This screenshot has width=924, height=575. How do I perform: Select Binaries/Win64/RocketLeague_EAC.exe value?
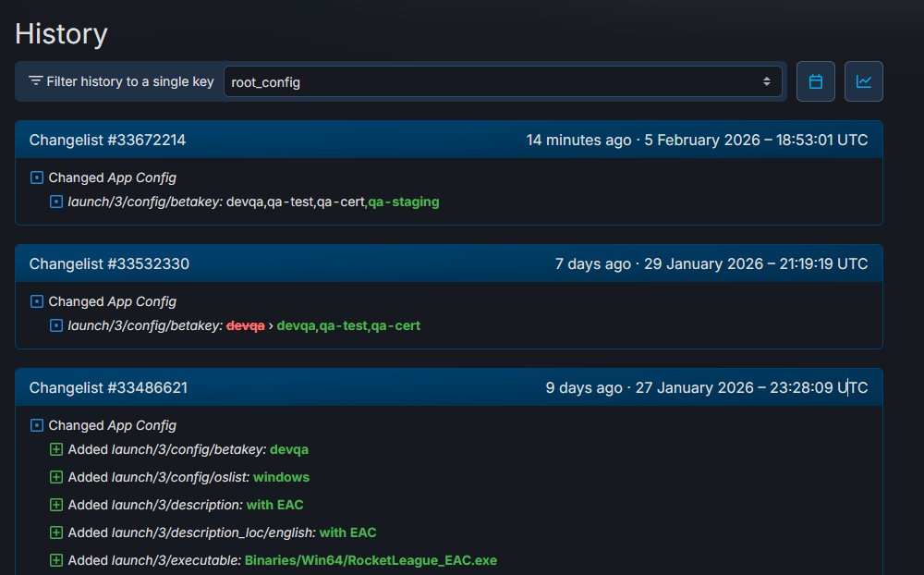(x=371, y=560)
